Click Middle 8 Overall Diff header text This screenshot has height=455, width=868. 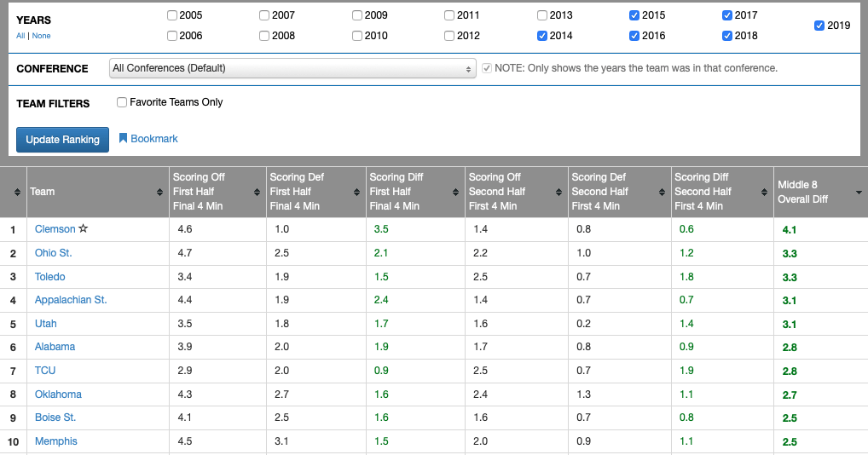802,192
